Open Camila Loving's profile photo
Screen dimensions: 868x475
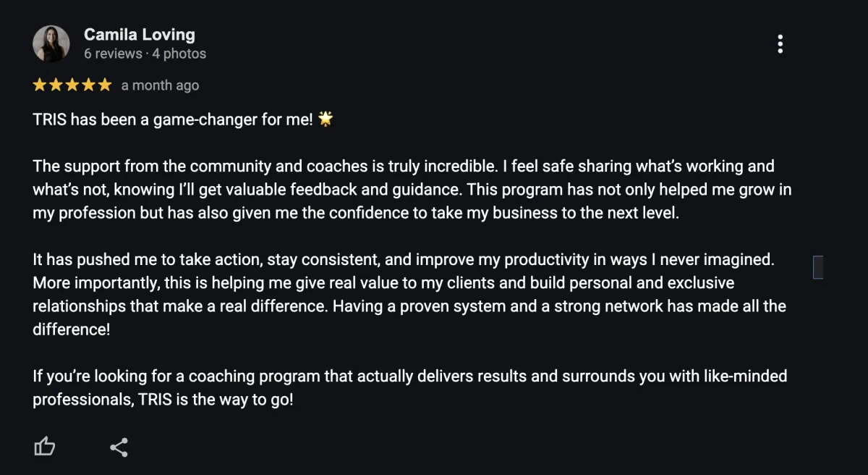click(x=51, y=44)
